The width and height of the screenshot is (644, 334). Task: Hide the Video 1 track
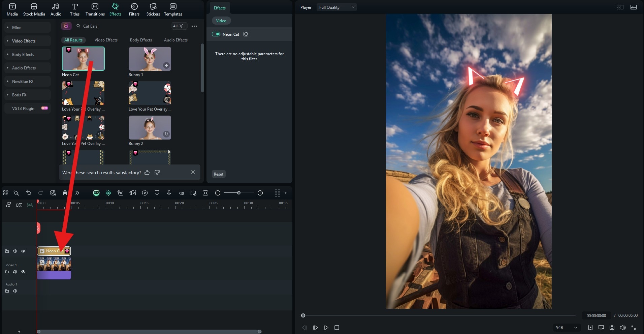pyautogui.click(x=23, y=272)
